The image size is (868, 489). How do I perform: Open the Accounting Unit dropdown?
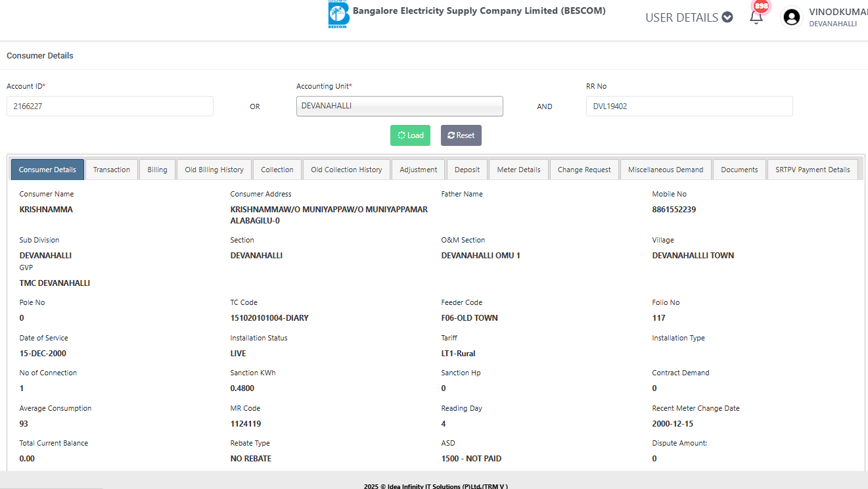pyautogui.click(x=400, y=106)
